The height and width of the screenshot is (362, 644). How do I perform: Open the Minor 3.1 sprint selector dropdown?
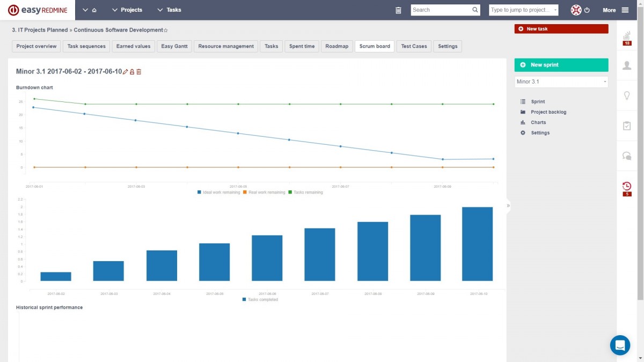(x=561, y=82)
